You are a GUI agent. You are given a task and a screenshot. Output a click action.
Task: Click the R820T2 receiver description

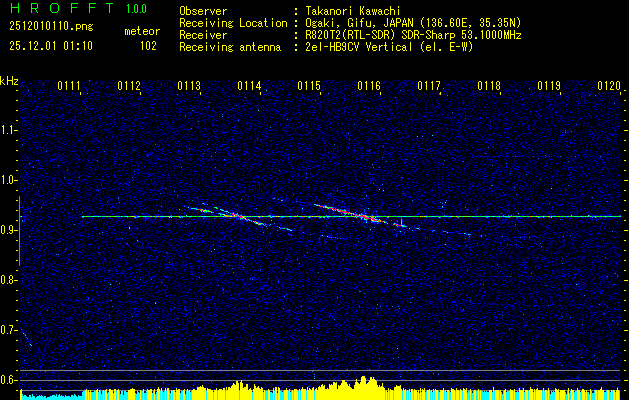pyautogui.click(x=413, y=35)
